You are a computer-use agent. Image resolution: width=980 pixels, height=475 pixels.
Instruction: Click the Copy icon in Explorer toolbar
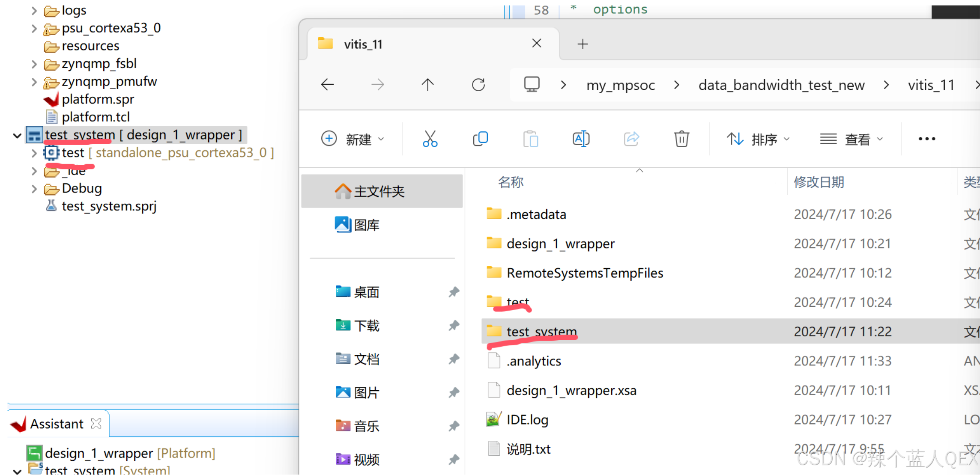point(480,139)
